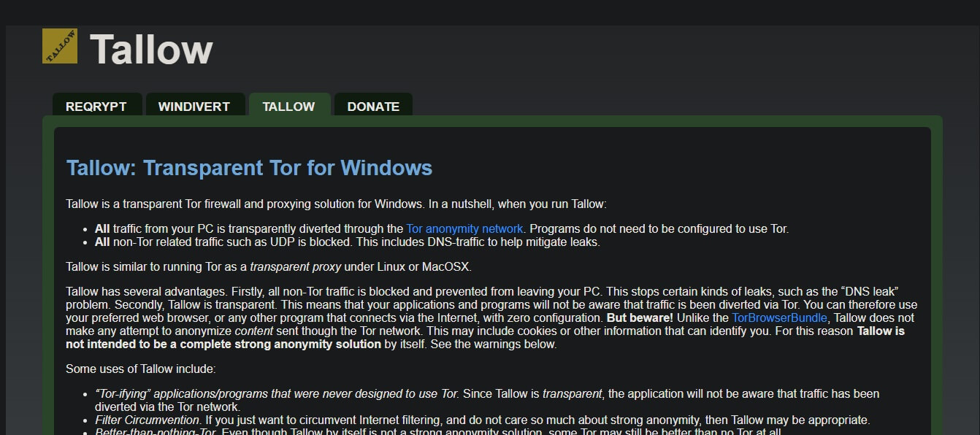This screenshot has width=980, height=435.
Task: Click the italic words "transparent proxy"
Action: click(296, 266)
